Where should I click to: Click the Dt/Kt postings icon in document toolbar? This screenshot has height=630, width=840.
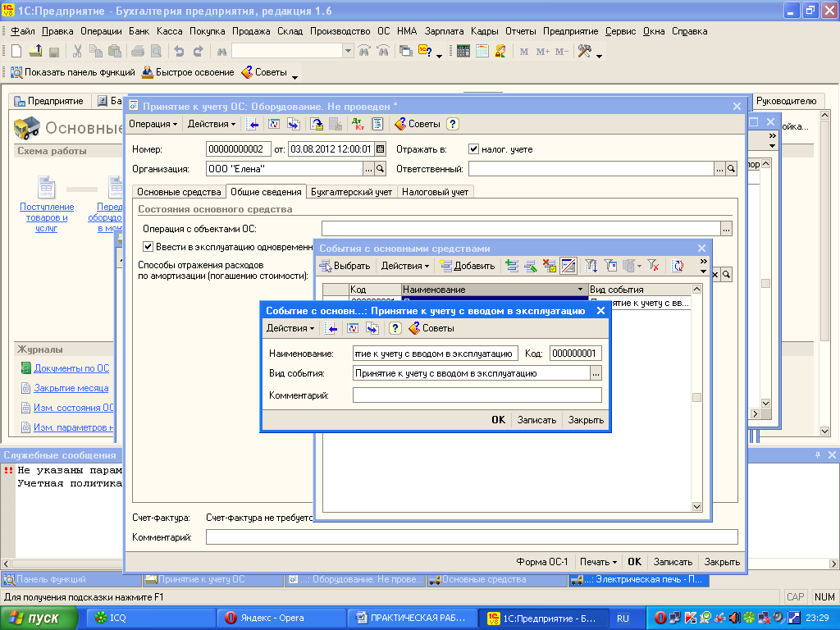tap(358, 125)
